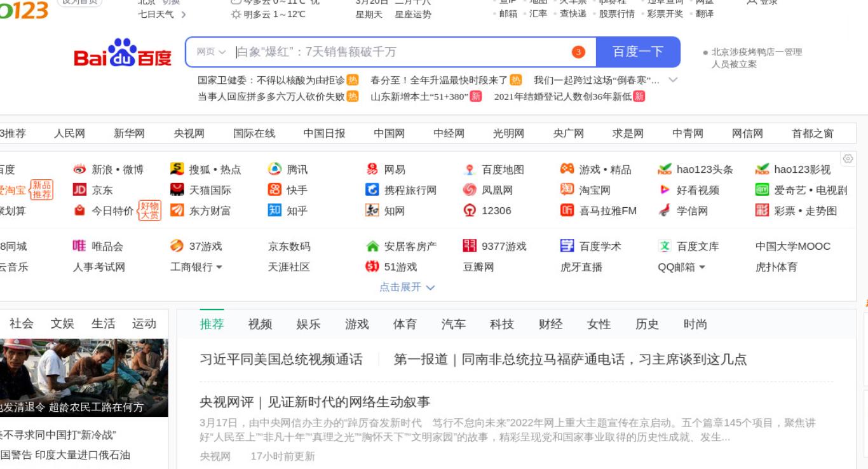Click the 腾讯 circular icon
Image resolution: width=868 pixels, height=469 pixels.
tap(275, 170)
